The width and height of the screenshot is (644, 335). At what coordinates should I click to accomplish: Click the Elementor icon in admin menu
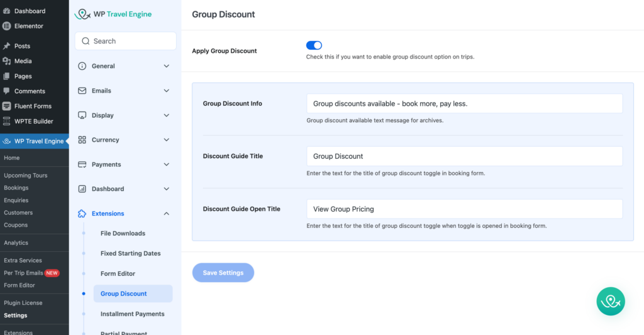7,26
